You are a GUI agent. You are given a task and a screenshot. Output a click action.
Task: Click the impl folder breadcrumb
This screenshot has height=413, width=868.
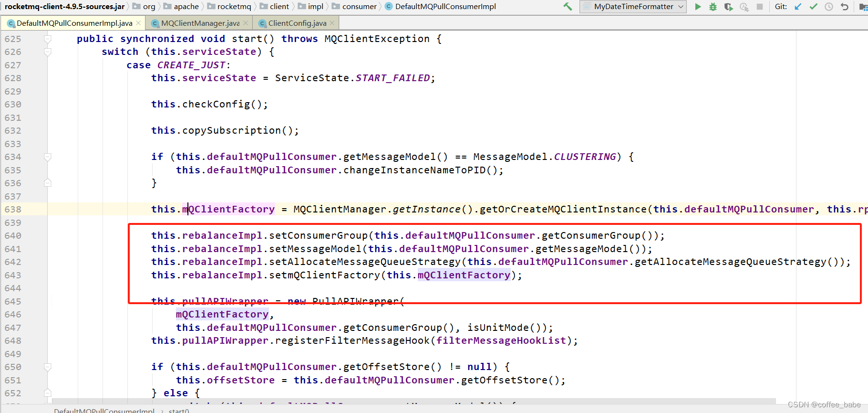click(x=310, y=7)
